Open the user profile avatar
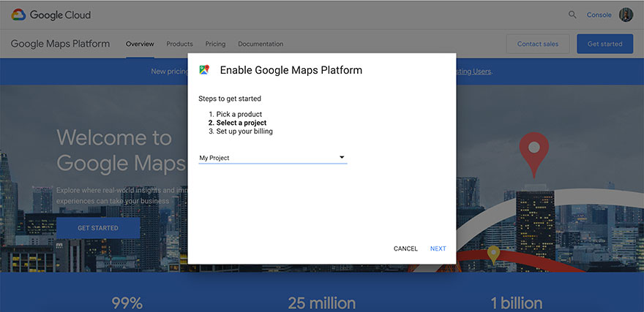Viewport: 644px width, 312px height. [626, 15]
